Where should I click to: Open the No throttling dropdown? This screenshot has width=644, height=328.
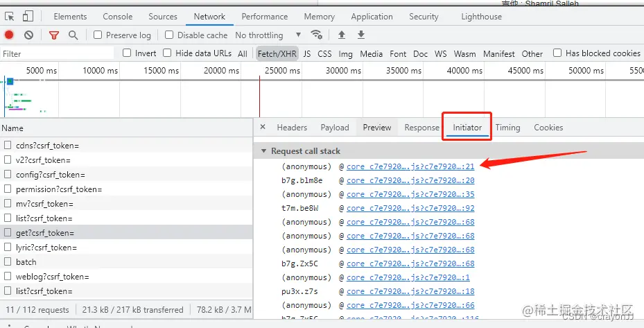tap(268, 35)
